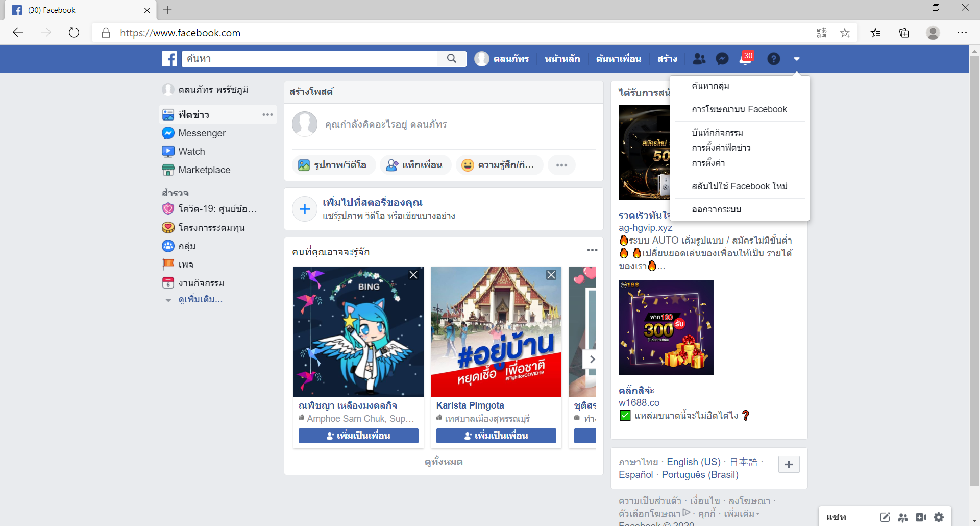Add Karista Pimgota as friend
The width and height of the screenshot is (980, 526).
point(496,436)
